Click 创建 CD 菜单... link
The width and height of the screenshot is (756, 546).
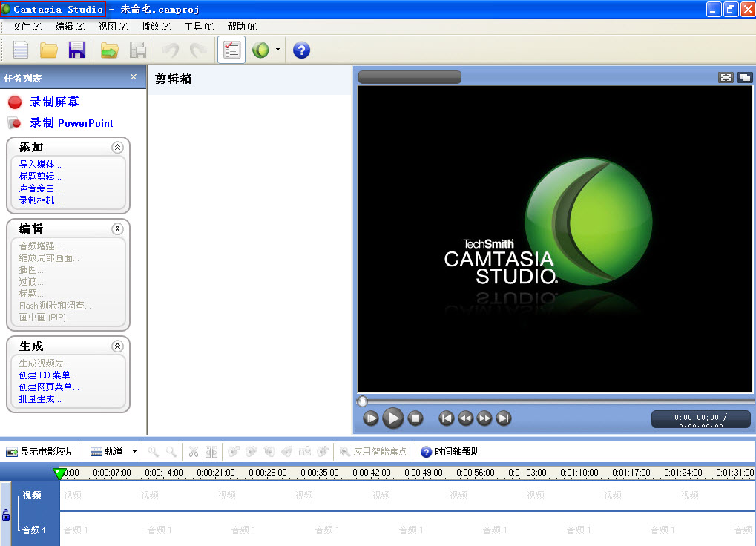point(47,375)
